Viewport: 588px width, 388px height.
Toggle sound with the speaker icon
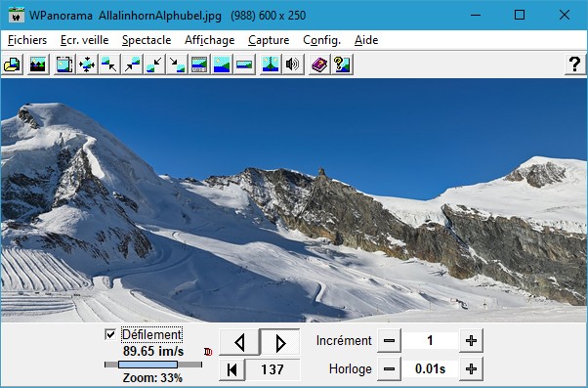[293, 65]
